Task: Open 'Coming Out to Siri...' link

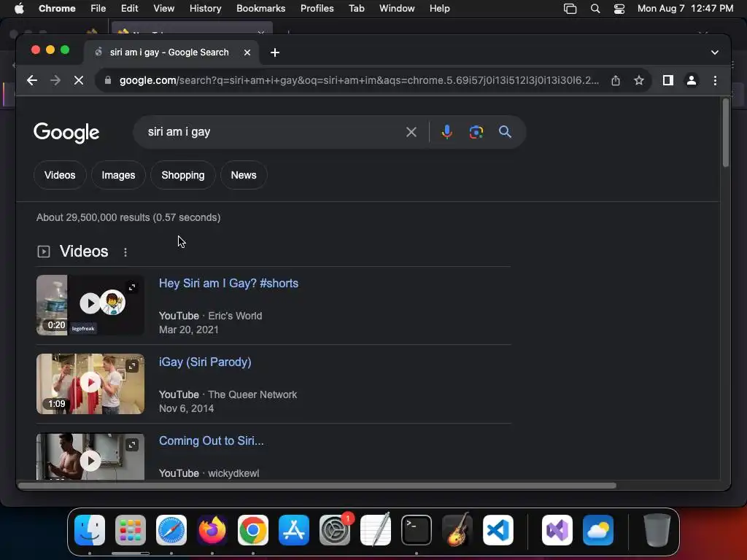Action: tap(211, 441)
